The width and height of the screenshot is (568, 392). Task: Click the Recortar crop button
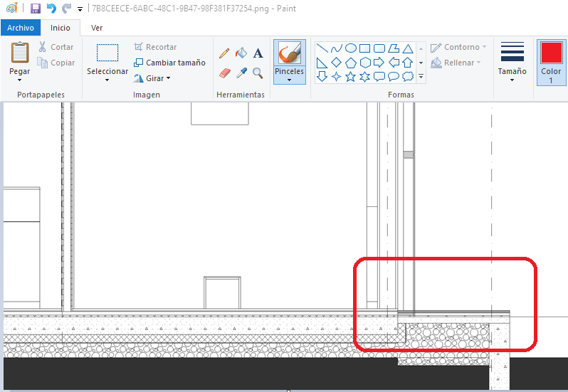pyautogui.click(x=155, y=47)
